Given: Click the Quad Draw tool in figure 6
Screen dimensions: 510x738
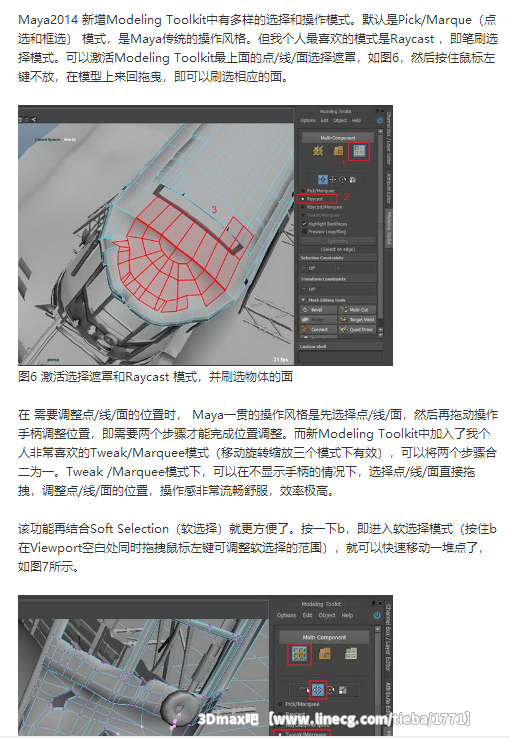Looking at the screenshot, I should tap(357, 329).
